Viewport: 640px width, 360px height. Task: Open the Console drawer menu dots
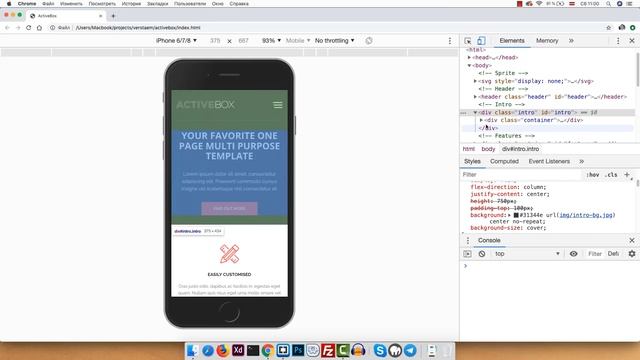(468, 240)
